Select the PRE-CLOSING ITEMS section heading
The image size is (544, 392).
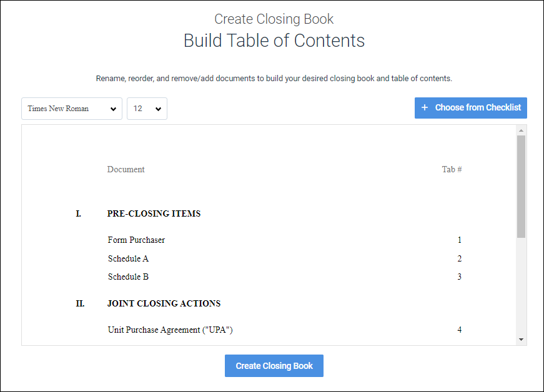coord(154,213)
